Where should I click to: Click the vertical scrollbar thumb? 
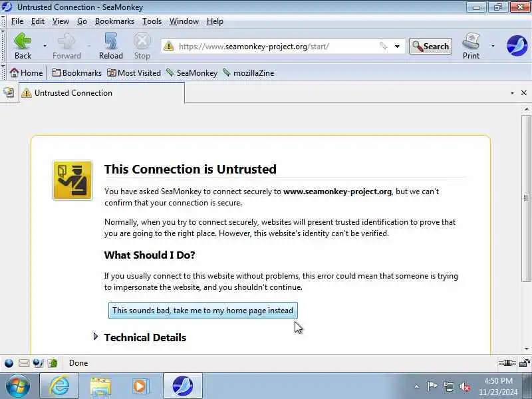tap(526, 198)
